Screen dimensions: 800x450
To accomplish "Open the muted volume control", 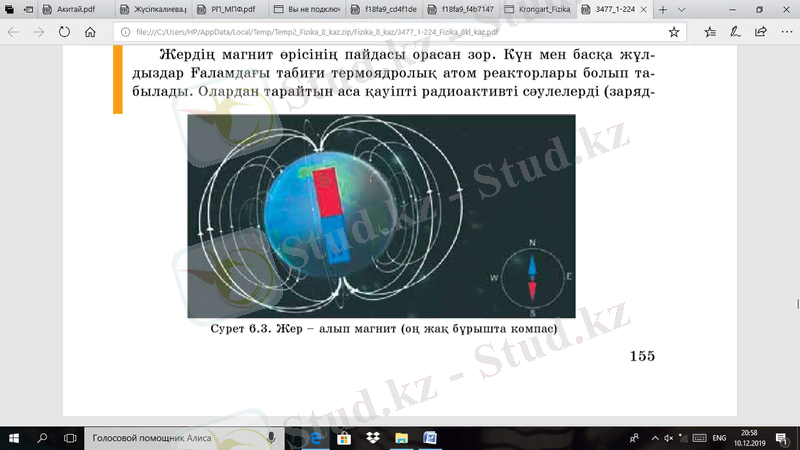I will [669, 438].
